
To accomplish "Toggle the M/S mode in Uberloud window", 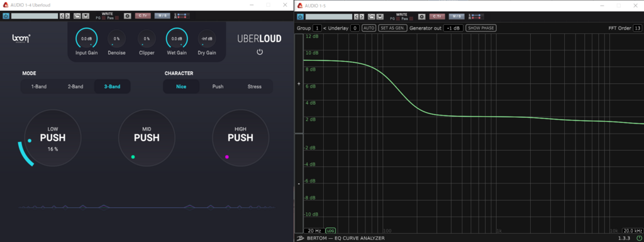I will (163, 16).
